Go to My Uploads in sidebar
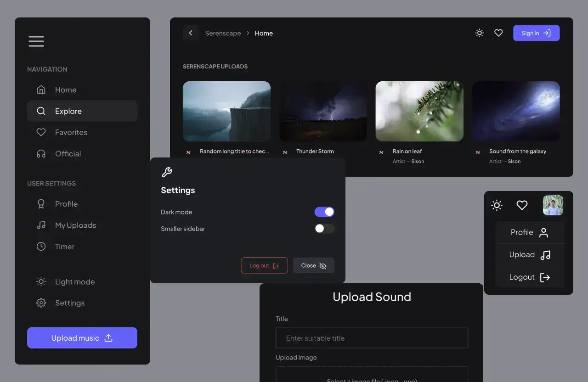 tap(75, 225)
